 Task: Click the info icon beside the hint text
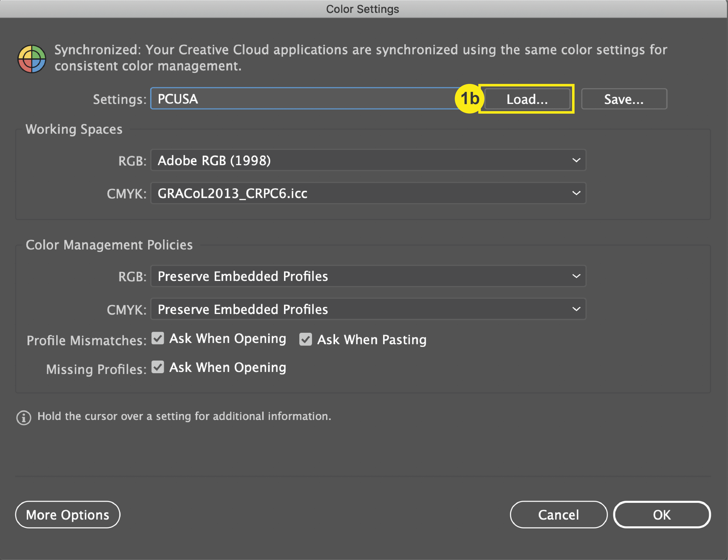point(24,417)
